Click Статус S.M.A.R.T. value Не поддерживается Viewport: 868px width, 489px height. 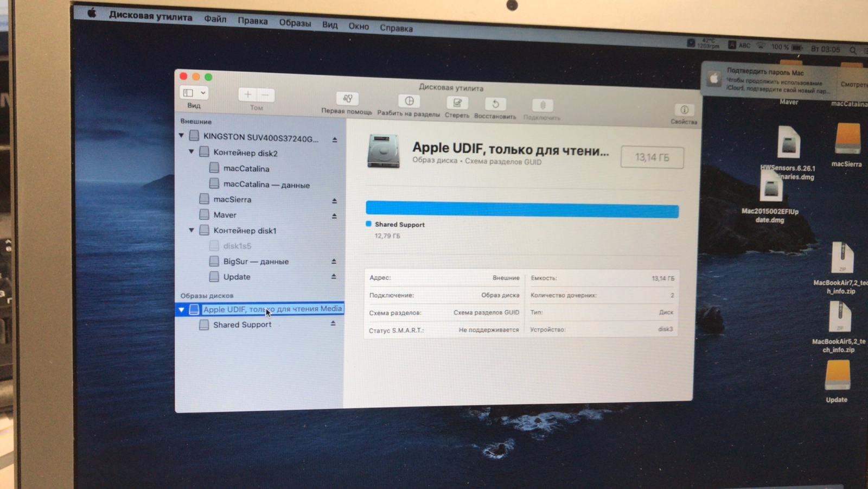[x=488, y=329]
